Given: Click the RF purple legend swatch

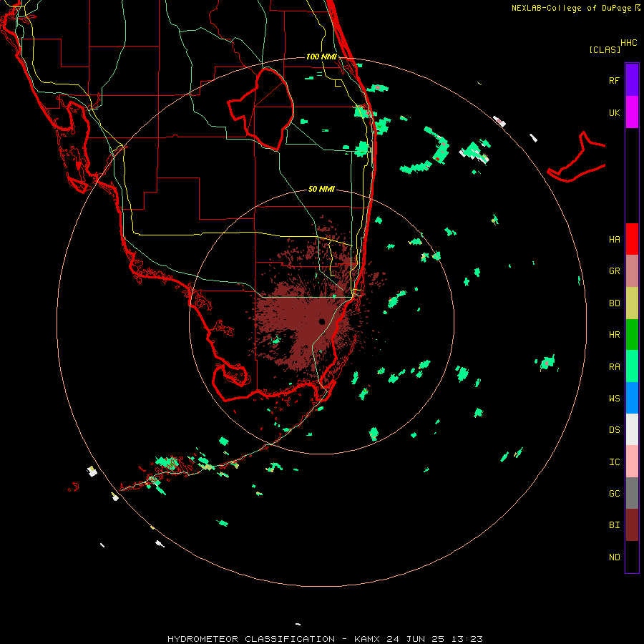Looking at the screenshot, I should (x=632, y=80).
